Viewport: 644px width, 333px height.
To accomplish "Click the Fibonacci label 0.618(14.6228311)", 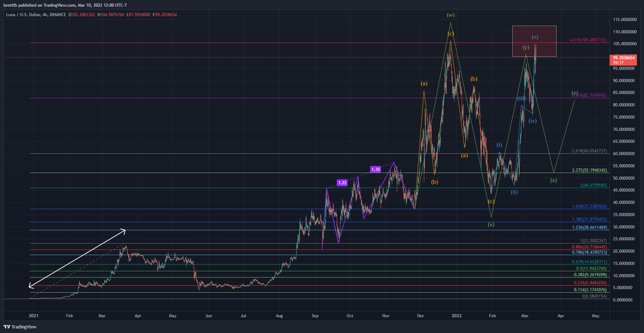I will pyautogui.click(x=589, y=262).
